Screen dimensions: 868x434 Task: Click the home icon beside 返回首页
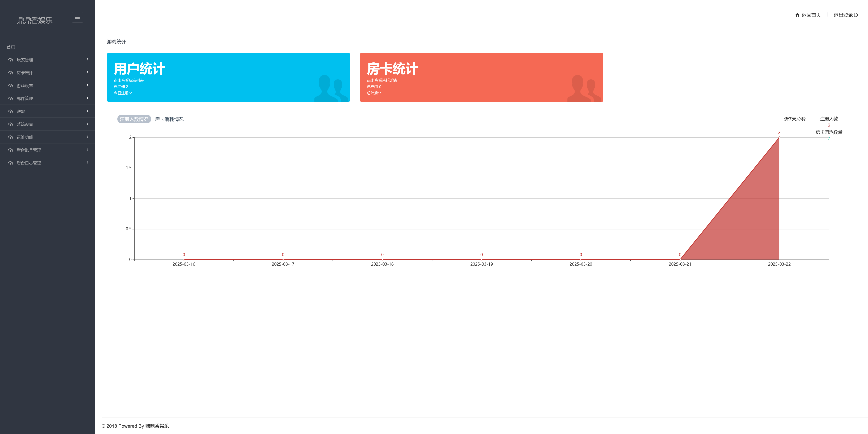797,15
